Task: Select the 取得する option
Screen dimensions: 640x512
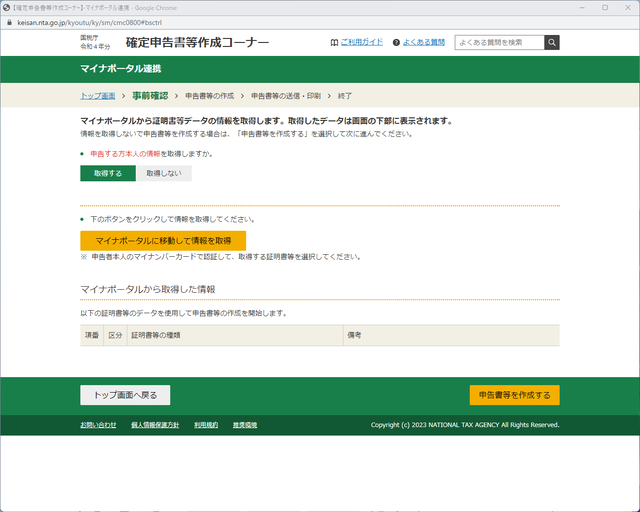Action: coord(108,173)
